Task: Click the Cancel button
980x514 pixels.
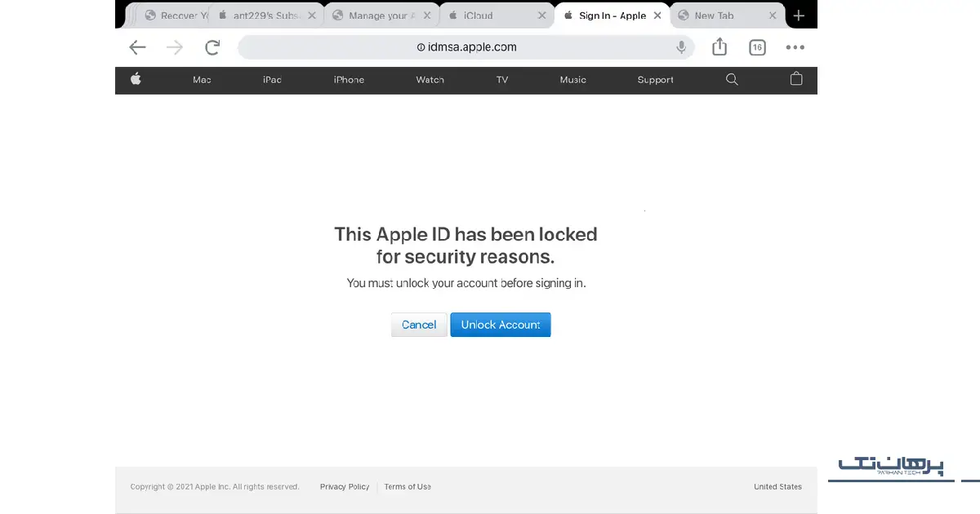Action: click(419, 325)
